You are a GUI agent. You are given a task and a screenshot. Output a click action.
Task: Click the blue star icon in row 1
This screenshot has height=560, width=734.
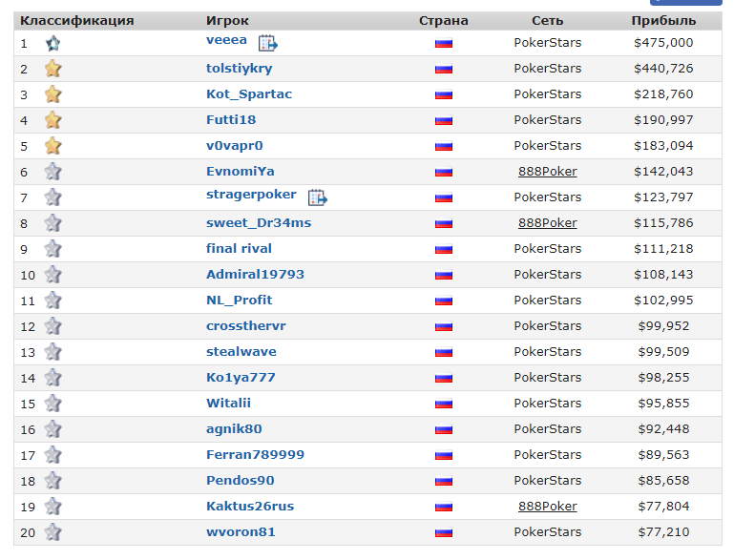tap(52, 44)
